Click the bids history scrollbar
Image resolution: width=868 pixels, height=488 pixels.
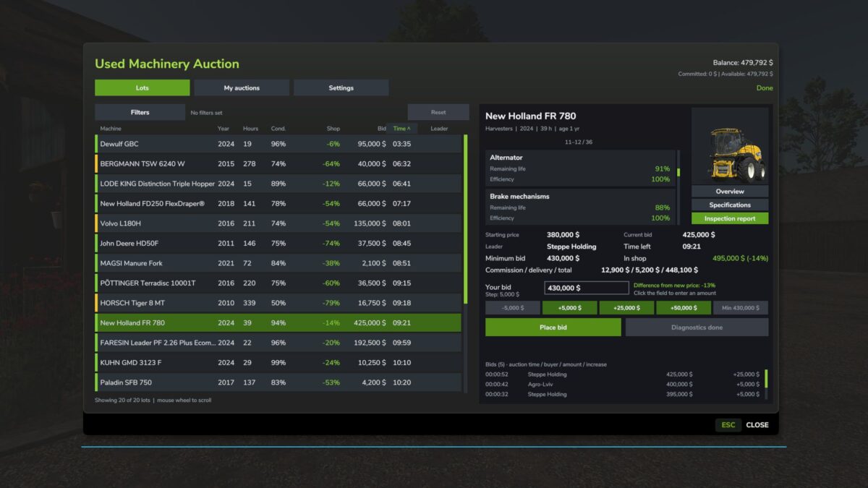766,379
